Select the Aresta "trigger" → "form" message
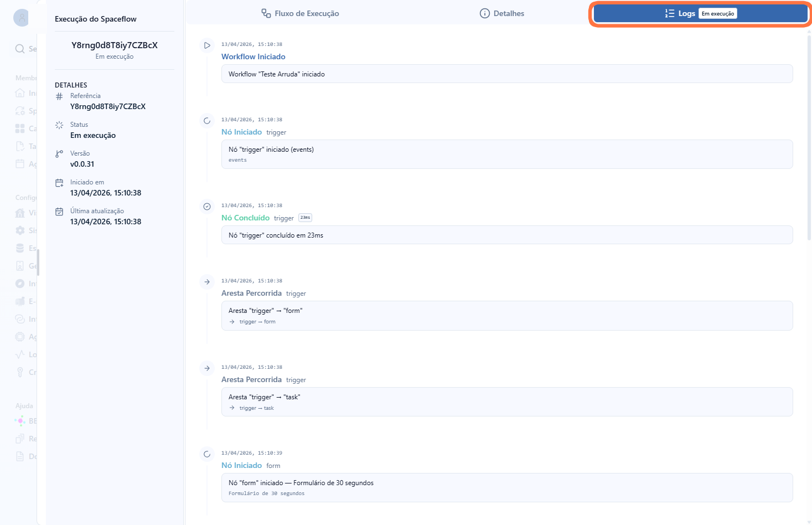The width and height of the screenshot is (812, 525). (x=507, y=316)
